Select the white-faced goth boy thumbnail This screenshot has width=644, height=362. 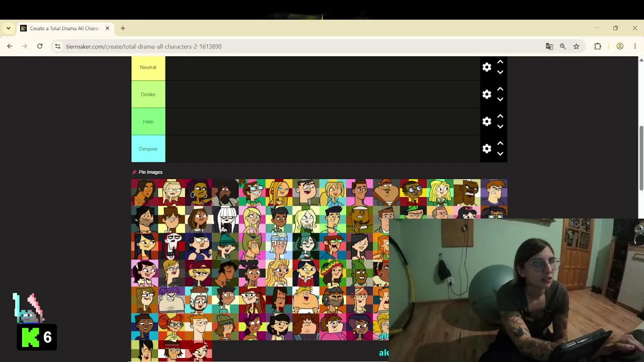(x=172, y=247)
